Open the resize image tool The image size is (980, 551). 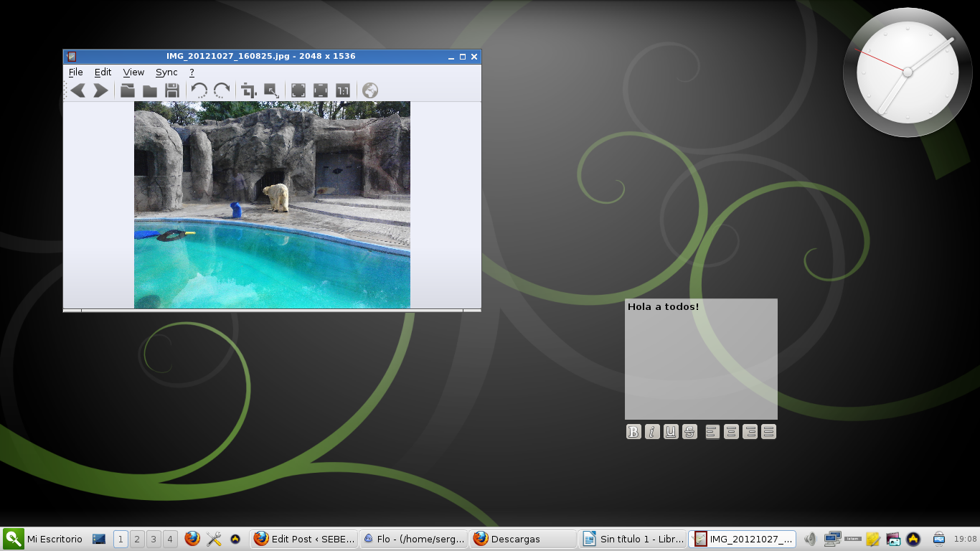point(271,90)
